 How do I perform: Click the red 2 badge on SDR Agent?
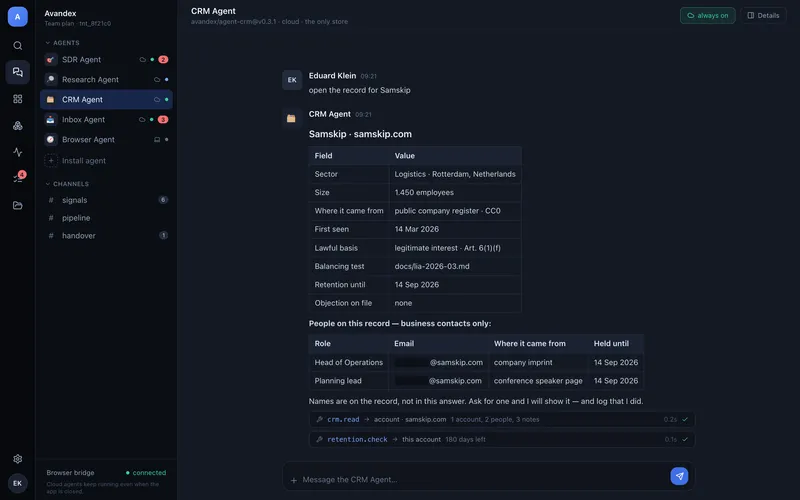click(x=163, y=60)
